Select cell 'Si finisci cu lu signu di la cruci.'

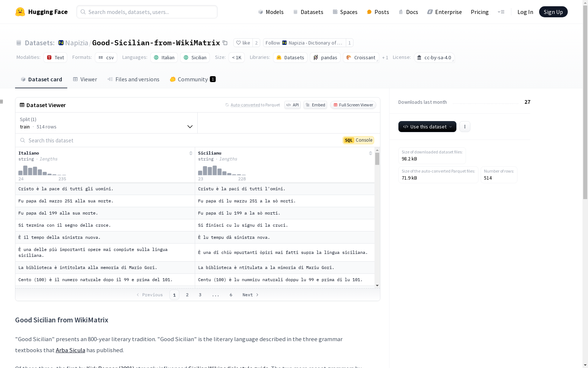[x=285, y=225]
